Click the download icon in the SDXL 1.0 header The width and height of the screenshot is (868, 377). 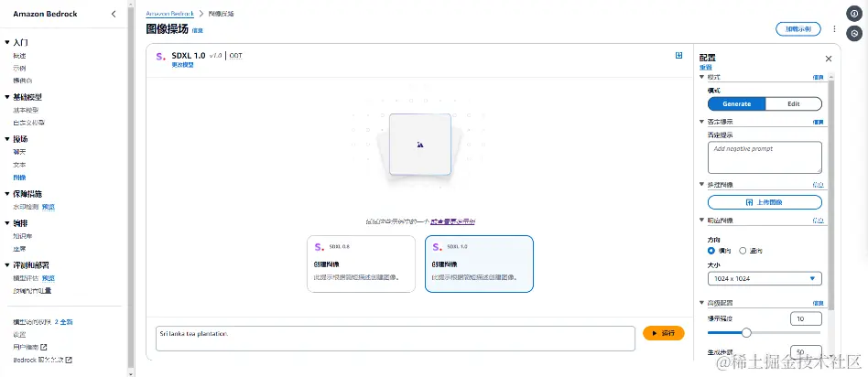coord(678,55)
